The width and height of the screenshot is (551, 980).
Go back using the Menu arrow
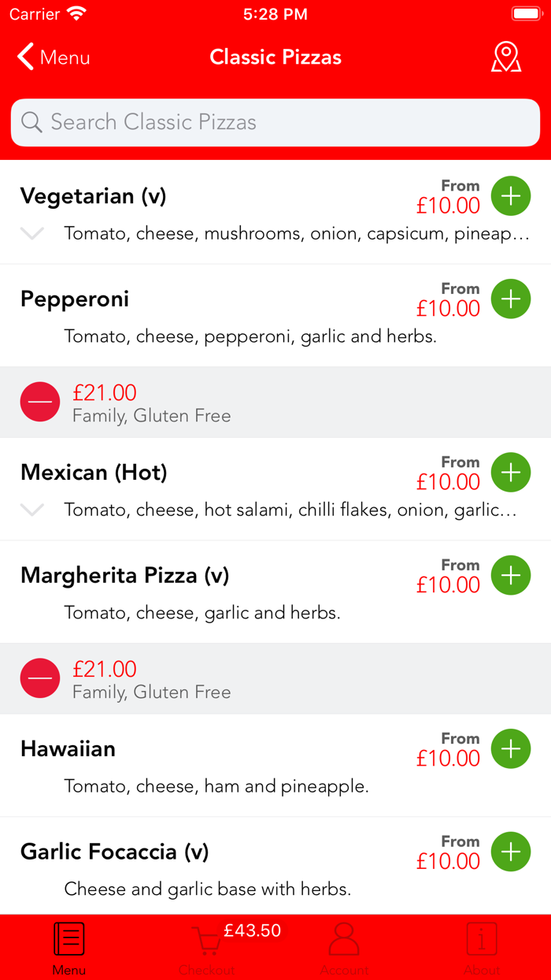coord(51,56)
